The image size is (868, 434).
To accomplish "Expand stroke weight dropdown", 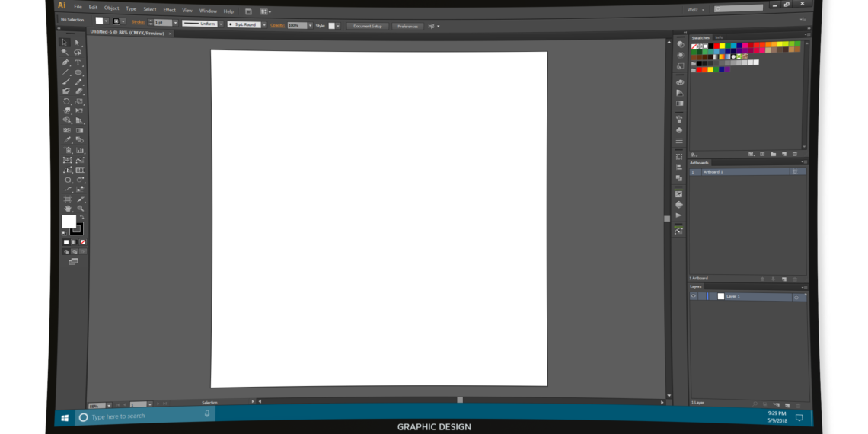I will [x=175, y=23].
